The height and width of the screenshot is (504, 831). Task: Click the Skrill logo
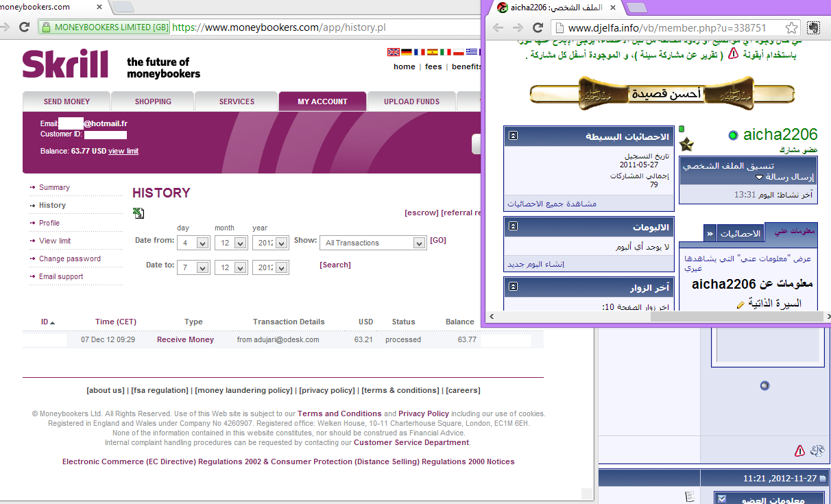tap(65, 64)
